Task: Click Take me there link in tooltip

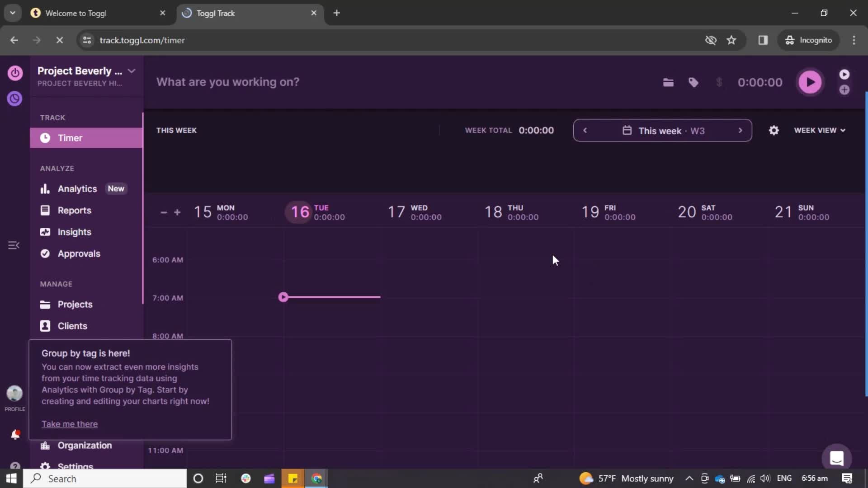Action: (69, 424)
